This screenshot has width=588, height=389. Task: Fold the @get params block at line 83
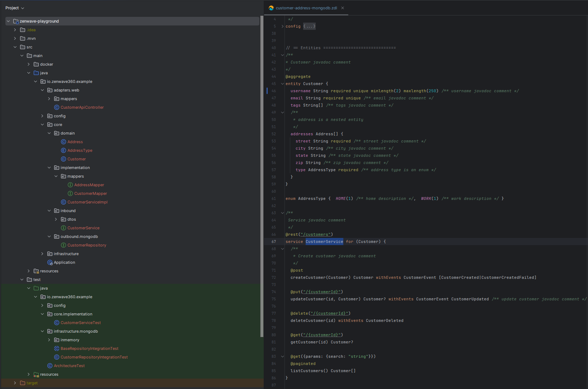(282, 356)
